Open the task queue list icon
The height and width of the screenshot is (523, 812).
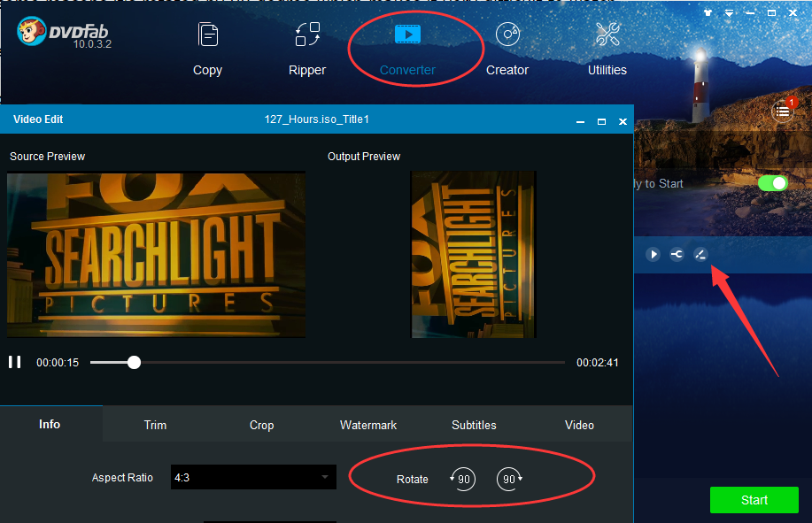783,111
